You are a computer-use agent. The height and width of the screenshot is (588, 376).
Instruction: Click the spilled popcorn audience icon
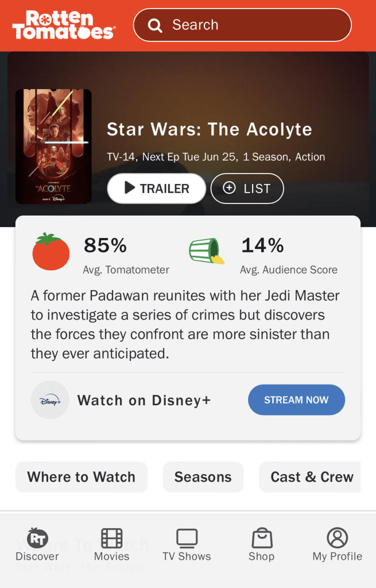point(207,252)
